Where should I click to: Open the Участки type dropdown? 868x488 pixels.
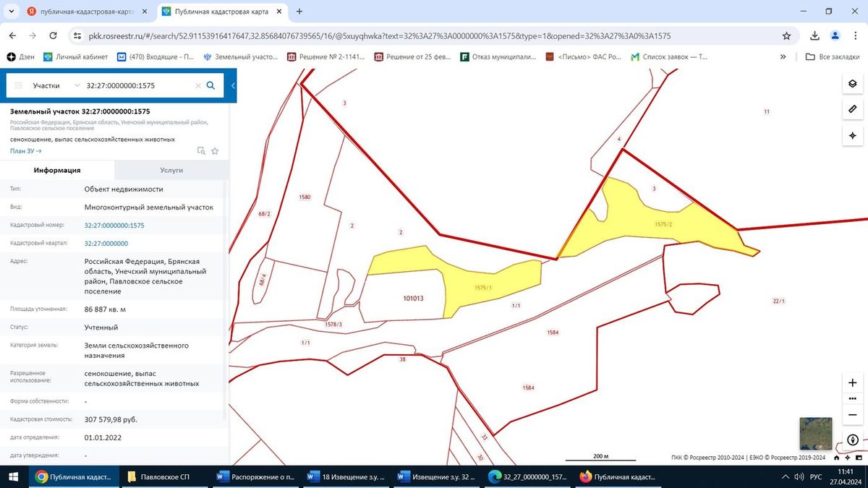(x=56, y=85)
